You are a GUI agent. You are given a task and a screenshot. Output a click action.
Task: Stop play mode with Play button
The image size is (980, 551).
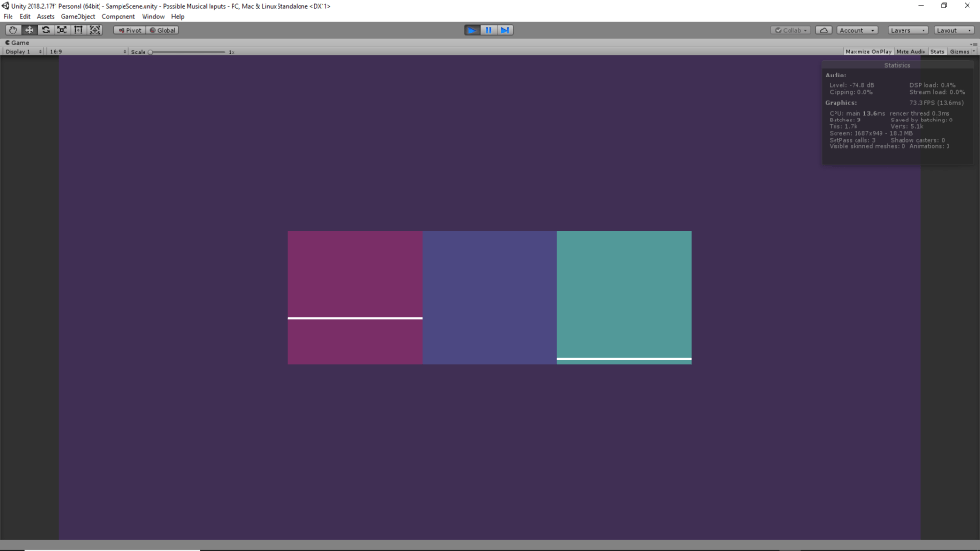tap(472, 30)
